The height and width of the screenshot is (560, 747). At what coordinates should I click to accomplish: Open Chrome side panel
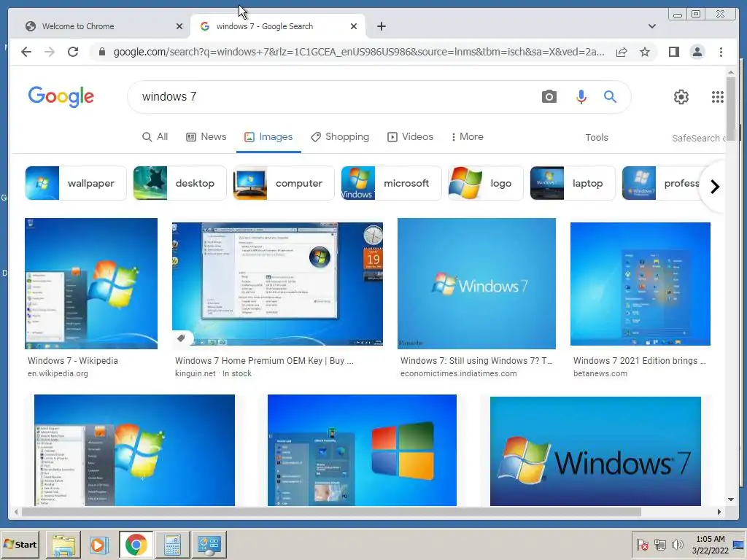pyautogui.click(x=673, y=52)
